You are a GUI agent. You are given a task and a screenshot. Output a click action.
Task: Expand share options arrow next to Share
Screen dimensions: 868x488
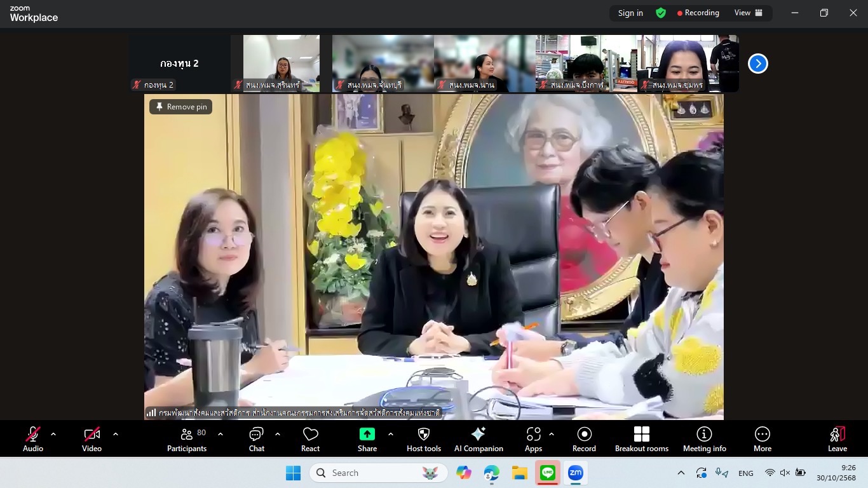pyautogui.click(x=391, y=435)
